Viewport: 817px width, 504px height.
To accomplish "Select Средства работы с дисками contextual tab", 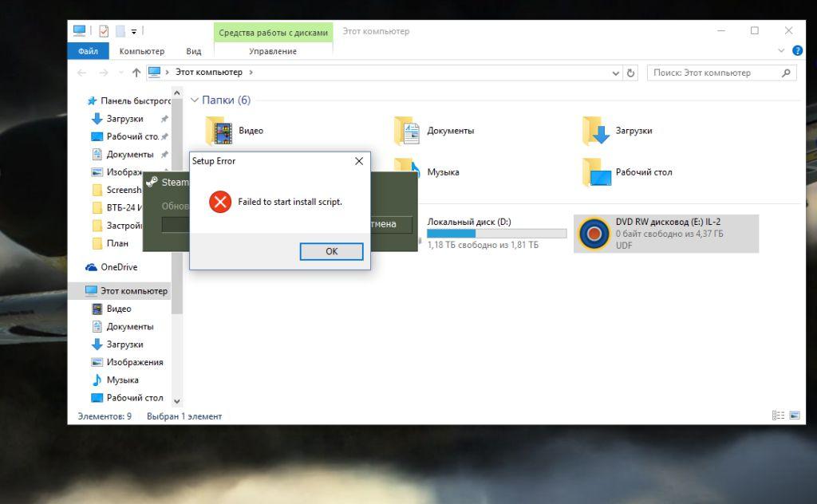I will (x=273, y=33).
